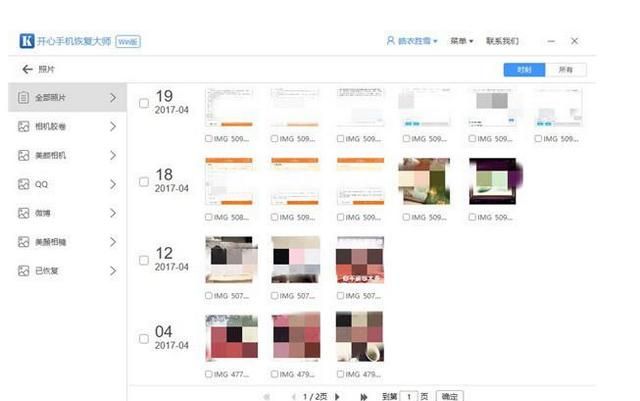
Task: Open the user account dropdown
Action: pos(412,41)
